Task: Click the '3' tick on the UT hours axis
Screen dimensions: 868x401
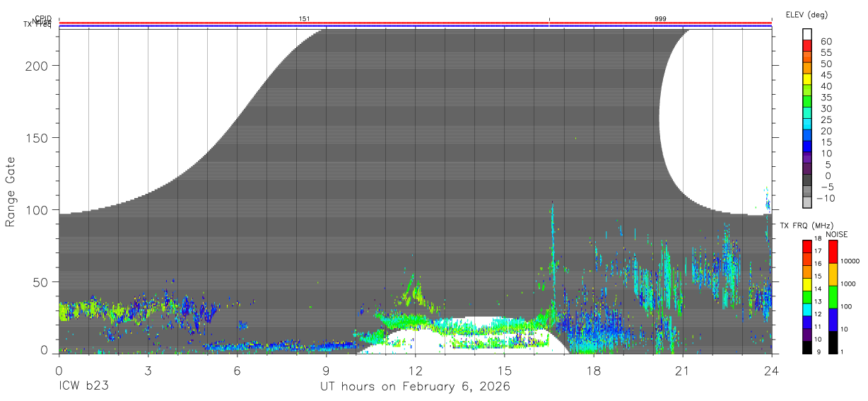Action: click(148, 370)
